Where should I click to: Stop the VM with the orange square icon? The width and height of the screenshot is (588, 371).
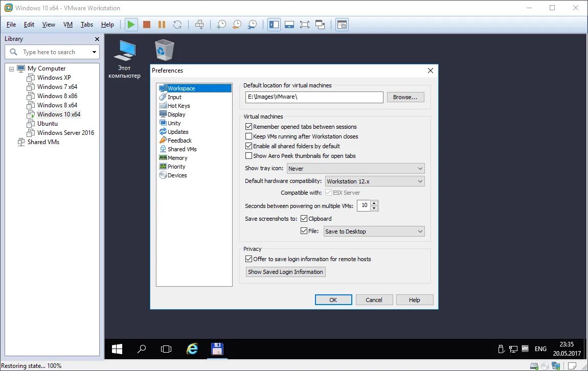click(147, 25)
